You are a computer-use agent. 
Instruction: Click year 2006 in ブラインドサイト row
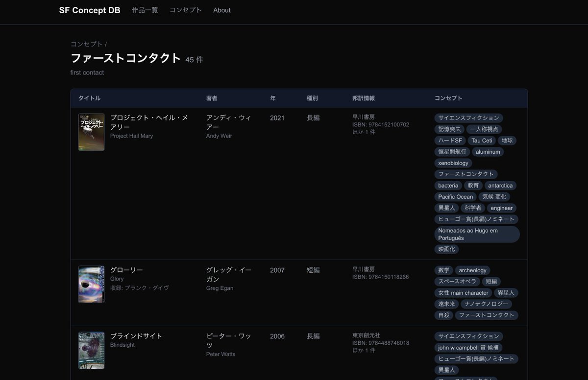[277, 336]
